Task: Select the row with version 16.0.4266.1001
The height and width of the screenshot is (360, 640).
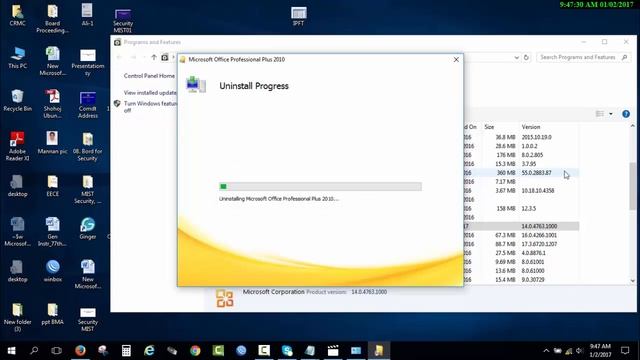Action: [x=521, y=235]
